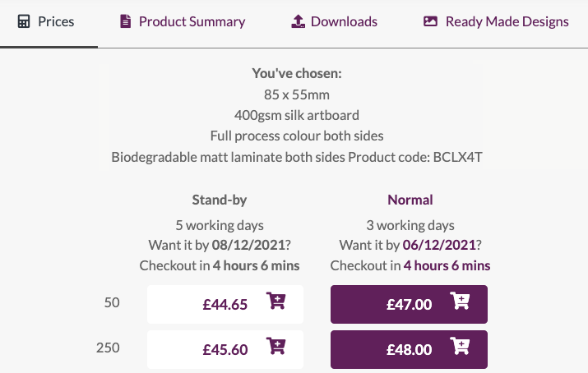Select the Normal delivery heading

click(x=410, y=200)
